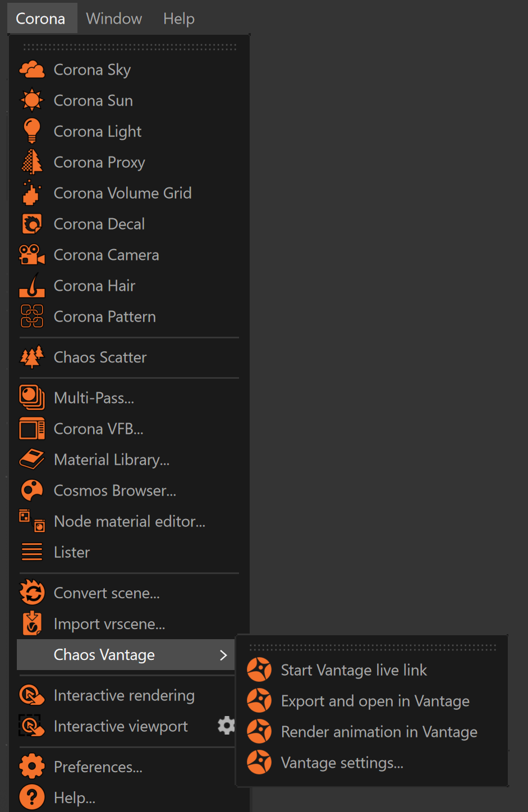
Task: Open Interactive viewport settings gear
Action: 226,726
